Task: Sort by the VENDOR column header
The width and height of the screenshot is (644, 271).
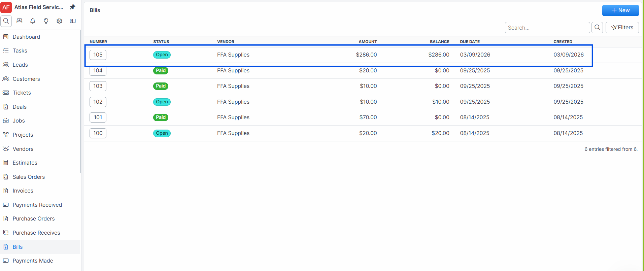Action: pos(226,42)
